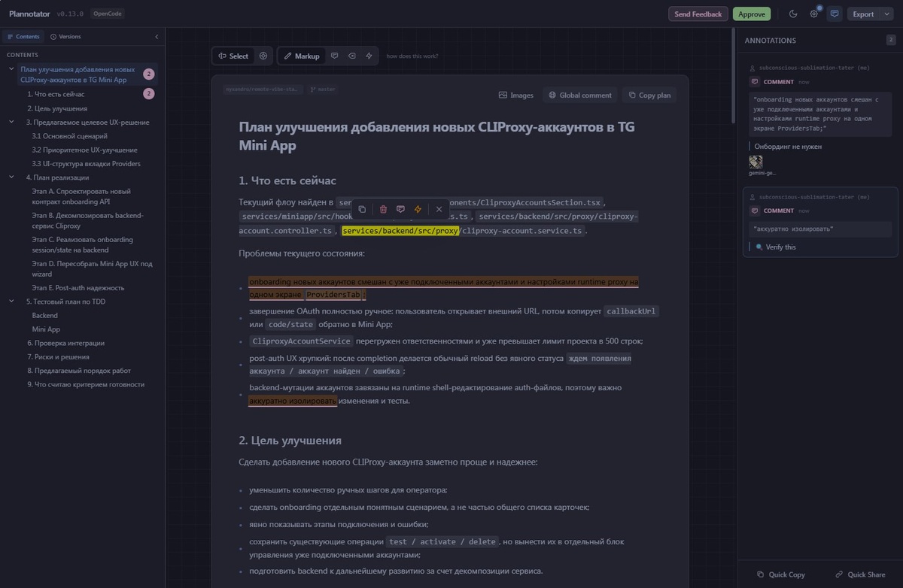Activate the Markup pencil mode

tap(302, 56)
